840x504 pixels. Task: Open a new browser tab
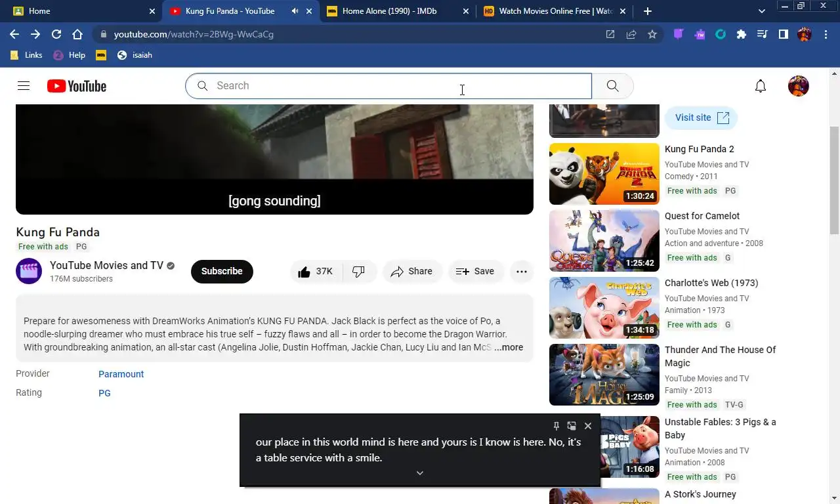(648, 11)
